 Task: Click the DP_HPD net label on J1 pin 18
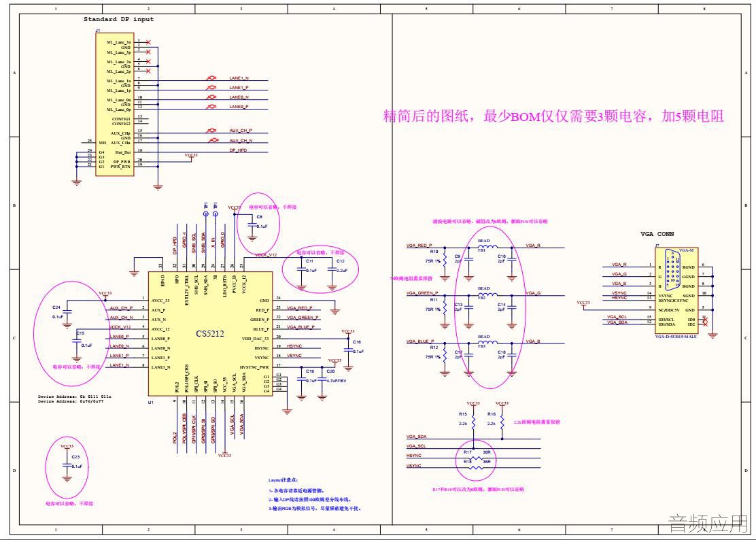238,150
